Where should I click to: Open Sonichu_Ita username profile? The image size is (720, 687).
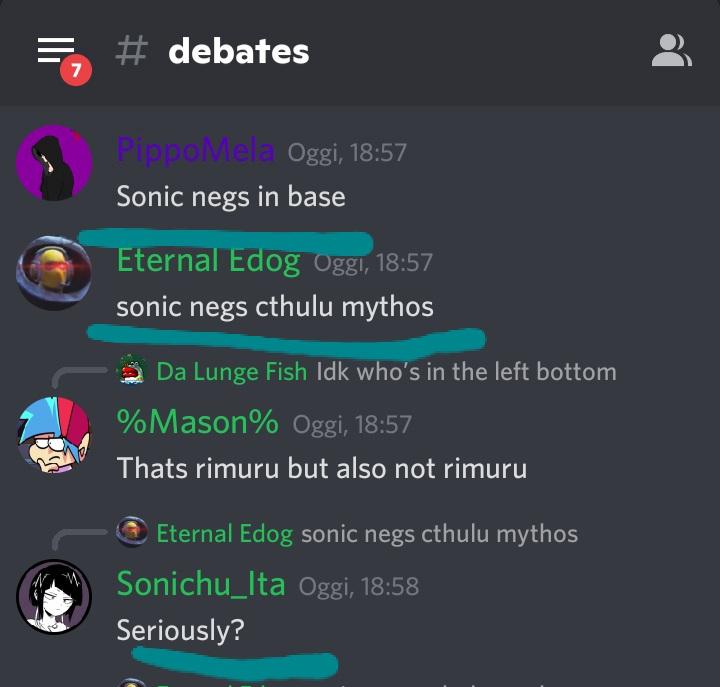coord(201,584)
